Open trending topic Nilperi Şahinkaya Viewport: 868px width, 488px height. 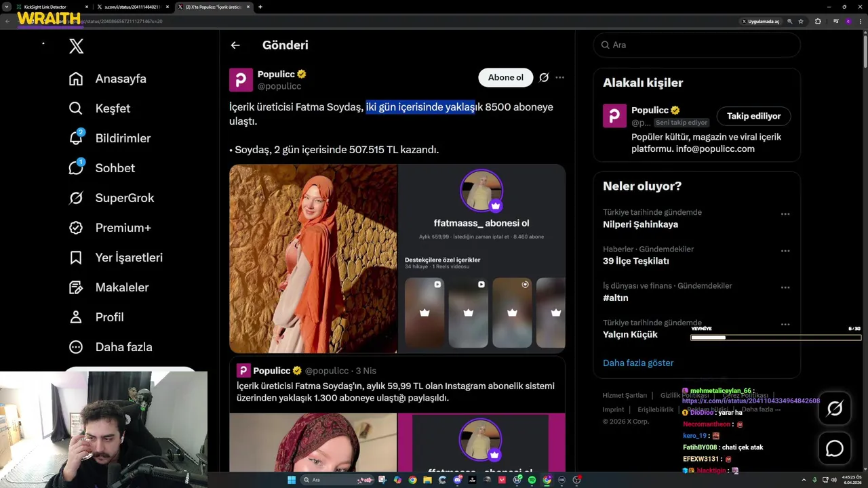tap(640, 224)
